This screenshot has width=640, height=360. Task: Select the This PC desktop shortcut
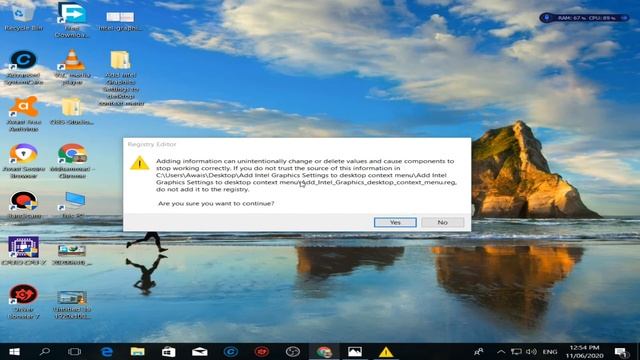(73, 205)
